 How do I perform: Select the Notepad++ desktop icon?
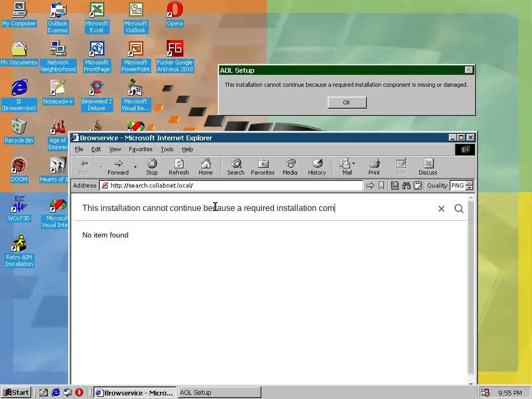point(58,92)
